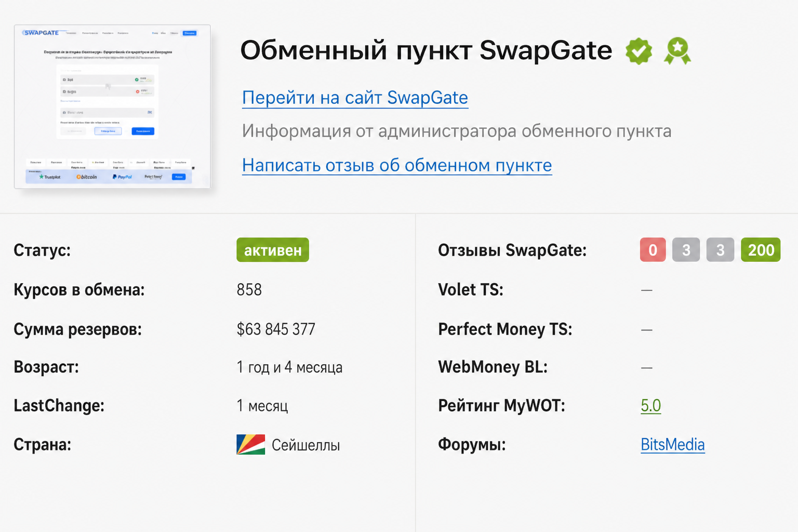Screen dimensions: 798x532
Task: Click the 'Сумма резервов:' label
Action: pyautogui.click(x=77, y=329)
